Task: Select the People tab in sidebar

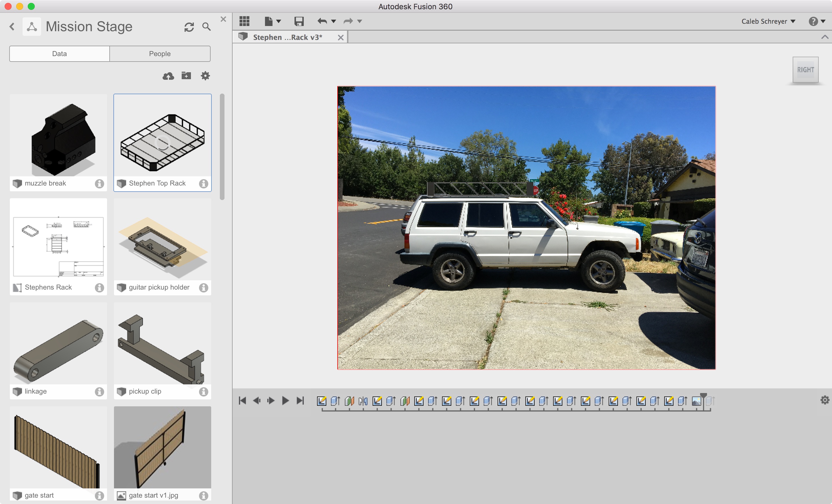Action: click(161, 53)
